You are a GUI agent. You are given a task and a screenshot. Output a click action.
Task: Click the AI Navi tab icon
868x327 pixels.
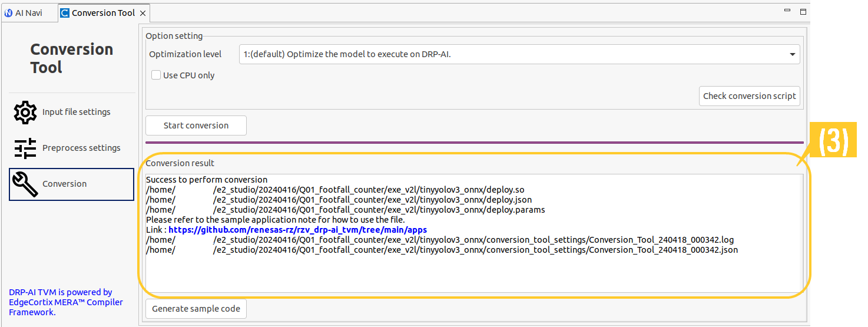pyautogui.click(x=9, y=13)
